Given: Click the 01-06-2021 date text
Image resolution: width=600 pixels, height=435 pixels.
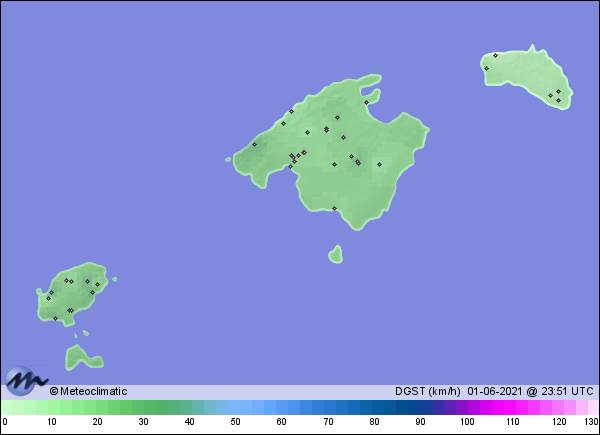Looking at the screenshot, I should coord(494,391).
